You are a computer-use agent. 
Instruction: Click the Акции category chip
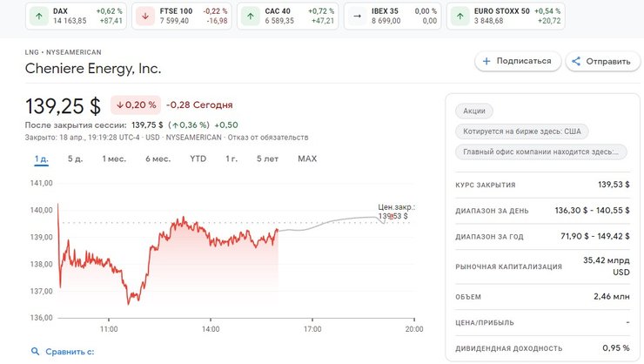point(474,111)
